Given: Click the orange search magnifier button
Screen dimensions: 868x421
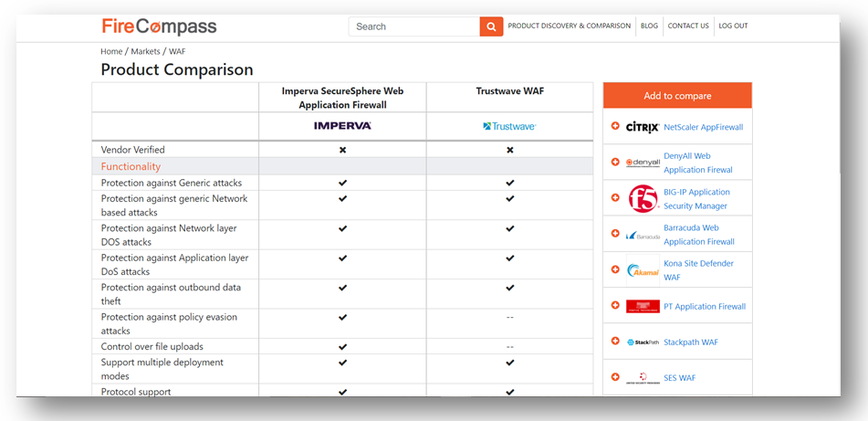Looking at the screenshot, I should pyautogui.click(x=491, y=26).
